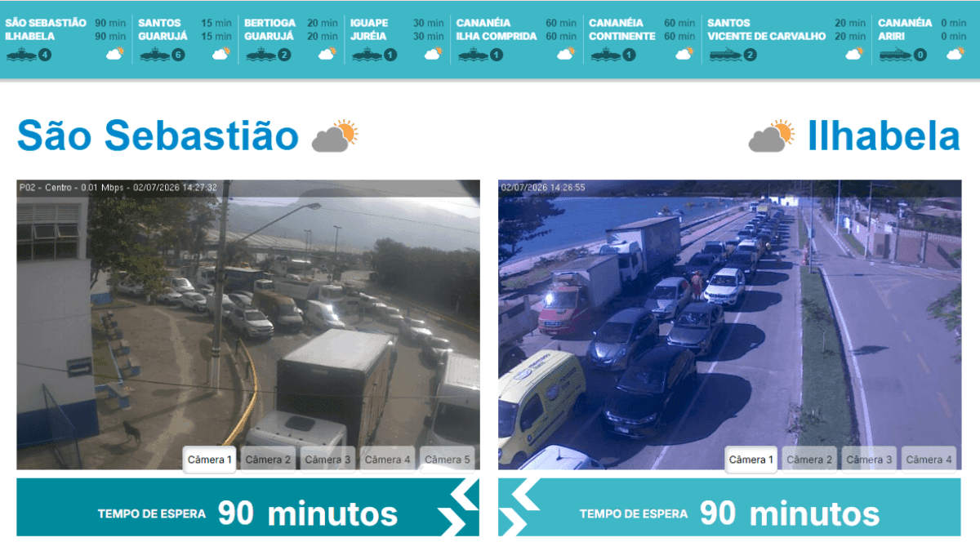Click the ferry icon for Cananéia–Continente route
This screenshot has height=551, width=980.
coord(606,55)
